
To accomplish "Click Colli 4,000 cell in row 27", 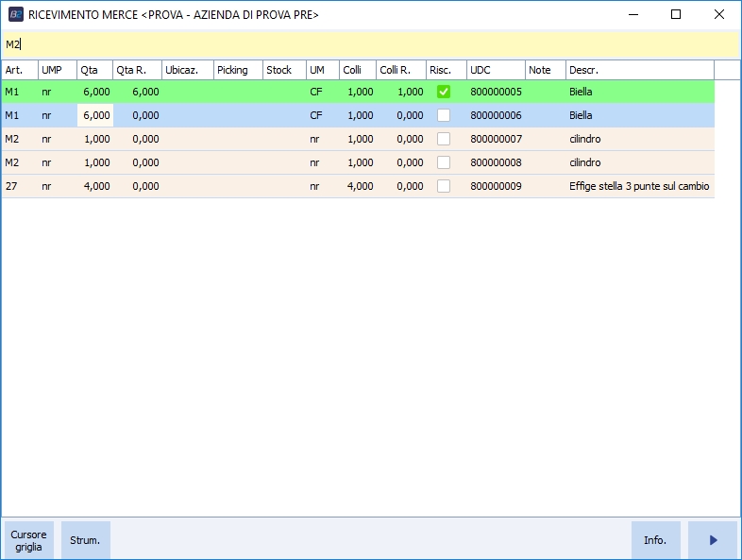I will pos(358,186).
